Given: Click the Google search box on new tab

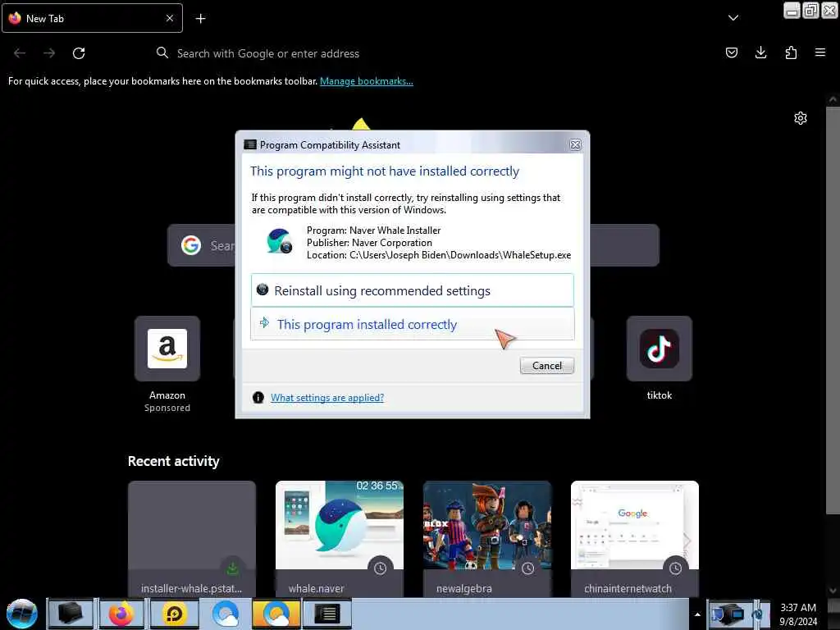Looking at the screenshot, I should tap(413, 245).
